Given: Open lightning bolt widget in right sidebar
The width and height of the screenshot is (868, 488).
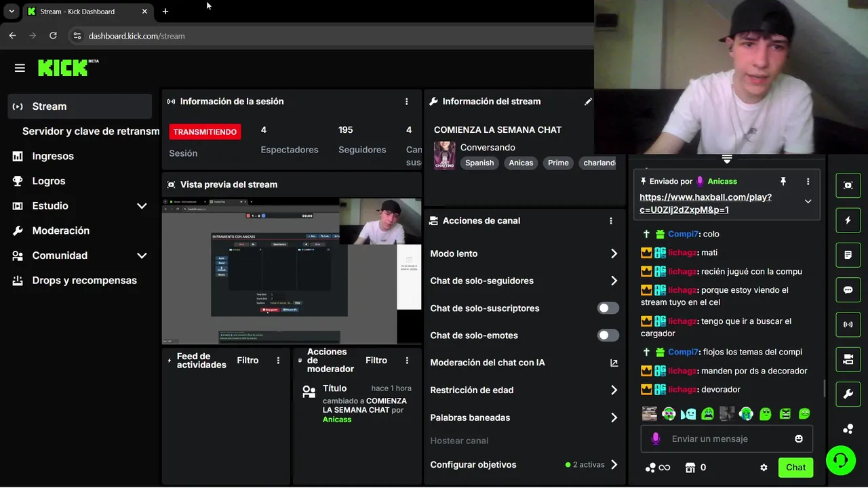Looking at the screenshot, I should [848, 220].
